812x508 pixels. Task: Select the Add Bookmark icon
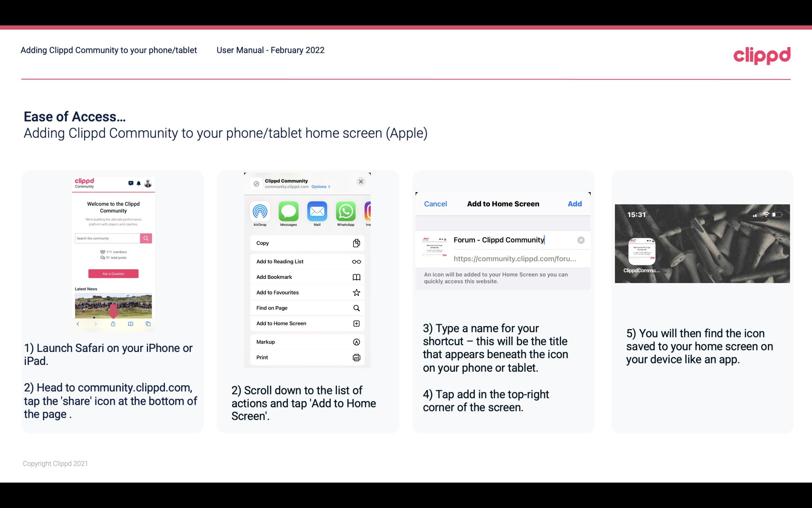coord(356,276)
